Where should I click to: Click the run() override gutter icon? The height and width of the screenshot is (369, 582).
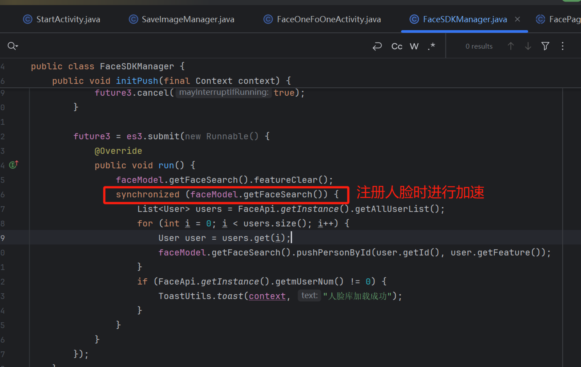[13, 164]
